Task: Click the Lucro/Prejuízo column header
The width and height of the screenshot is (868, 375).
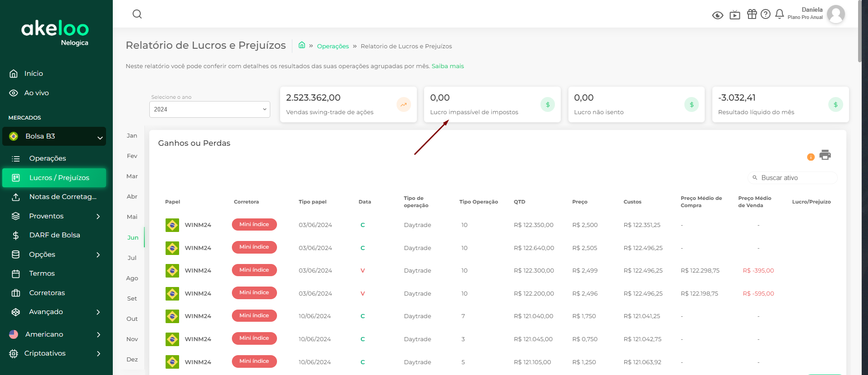Action: (x=811, y=202)
